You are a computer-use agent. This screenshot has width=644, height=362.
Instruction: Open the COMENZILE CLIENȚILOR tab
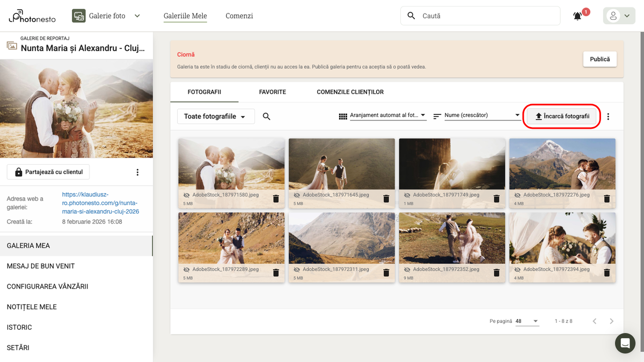point(350,92)
